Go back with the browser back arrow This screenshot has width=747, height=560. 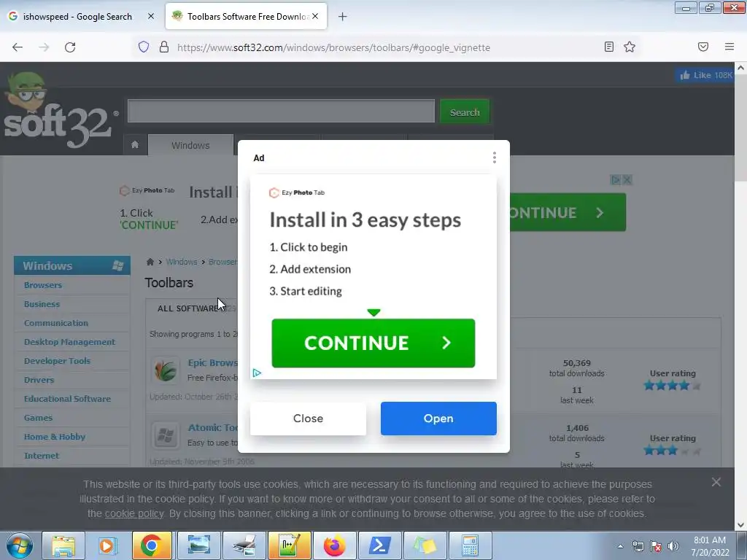[x=18, y=47]
